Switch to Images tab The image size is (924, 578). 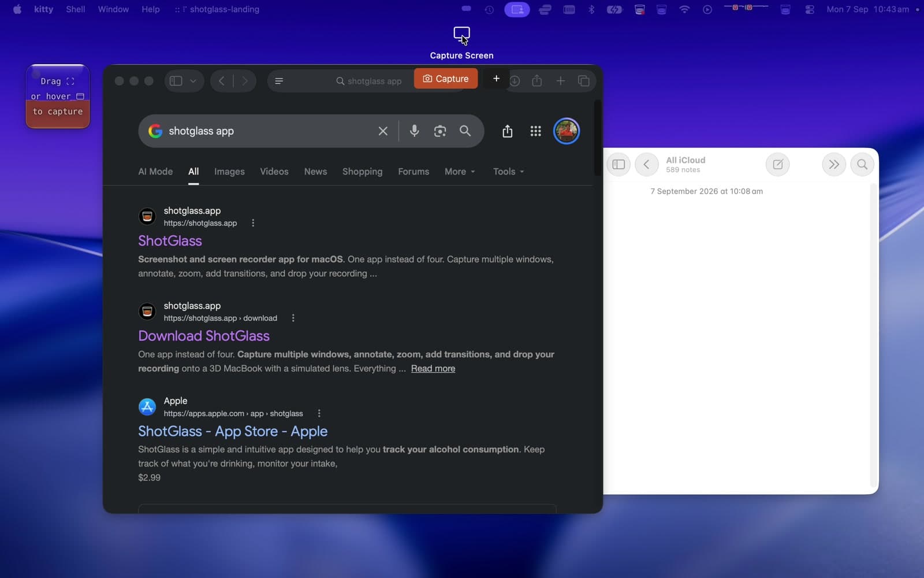coord(229,172)
